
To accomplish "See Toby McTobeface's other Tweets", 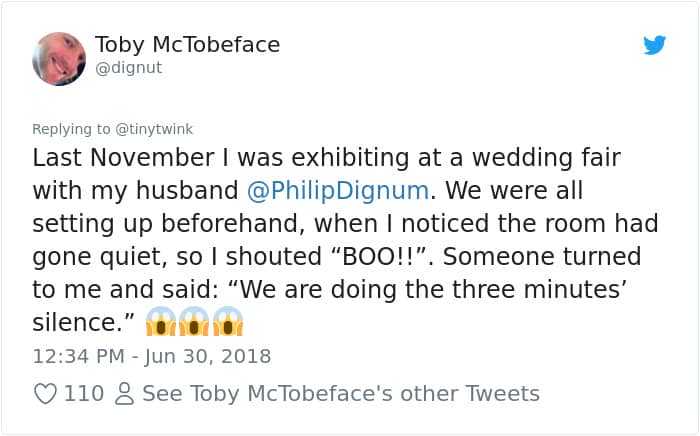I will pyautogui.click(x=341, y=394).
